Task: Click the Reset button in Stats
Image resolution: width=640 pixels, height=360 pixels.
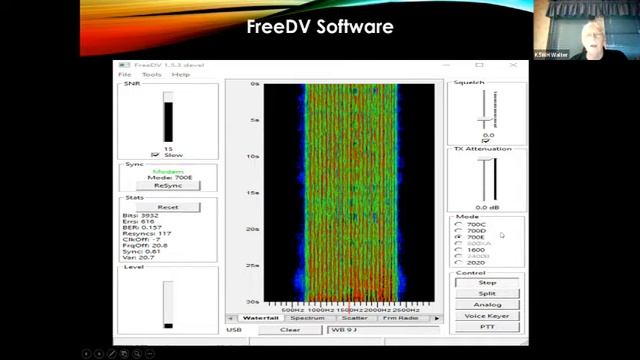Action: (168, 207)
